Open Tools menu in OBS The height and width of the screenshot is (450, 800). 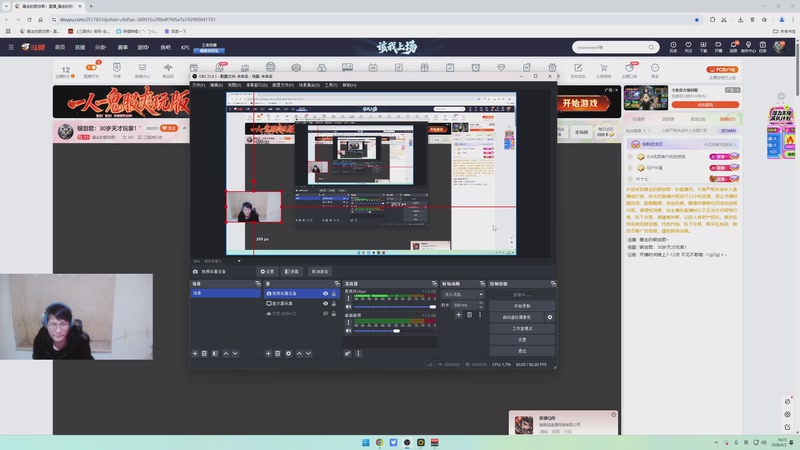(x=331, y=85)
